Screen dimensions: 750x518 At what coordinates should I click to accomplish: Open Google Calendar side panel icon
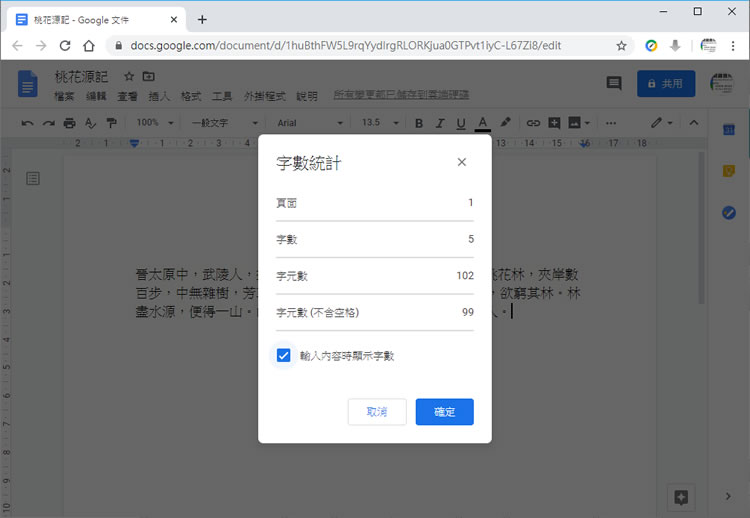pyautogui.click(x=728, y=130)
